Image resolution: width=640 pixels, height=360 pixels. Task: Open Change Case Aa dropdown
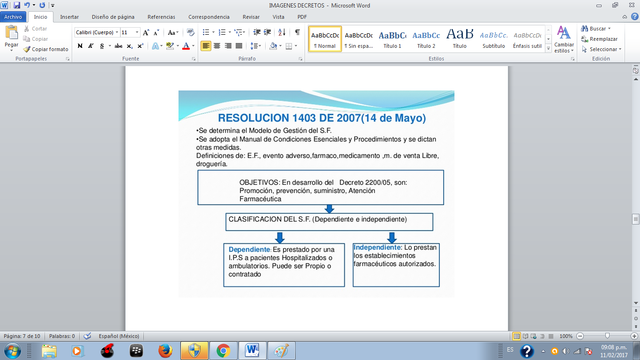click(x=173, y=32)
